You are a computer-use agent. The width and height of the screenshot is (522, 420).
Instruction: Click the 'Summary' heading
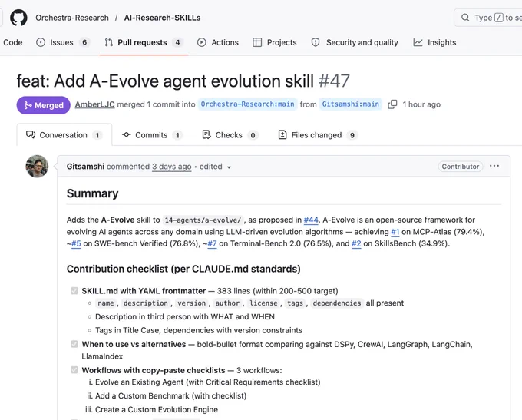(x=93, y=193)
